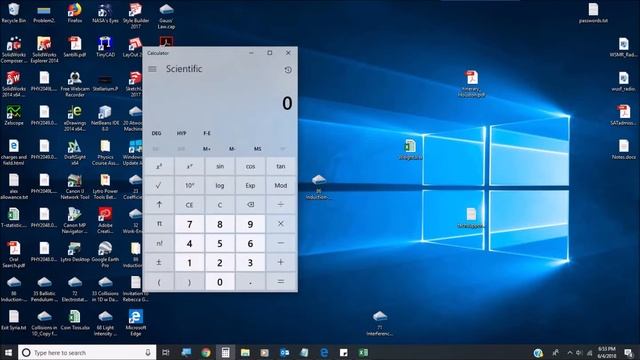
Task: Click the backspace key in Calculator
Action: [250, 204]
